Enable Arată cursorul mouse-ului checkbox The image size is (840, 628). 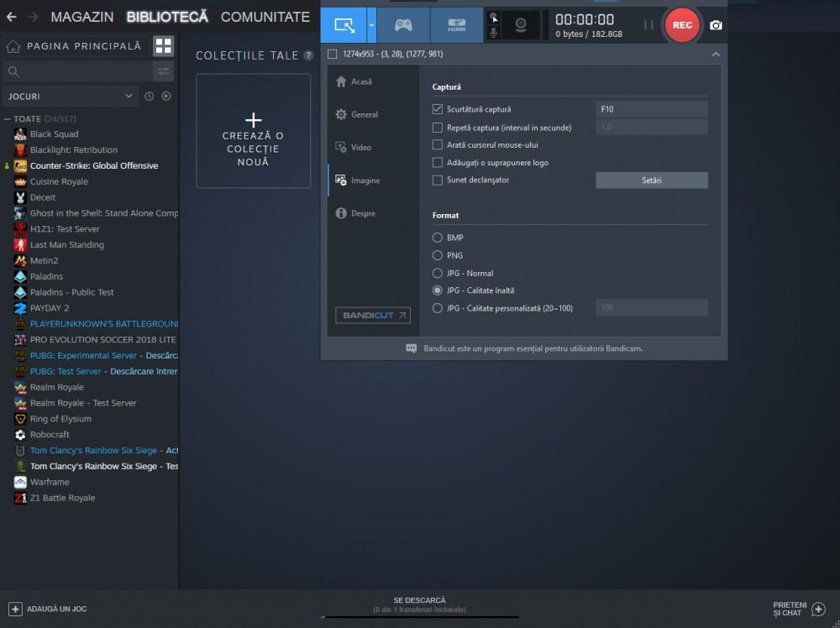coord(438,144)
